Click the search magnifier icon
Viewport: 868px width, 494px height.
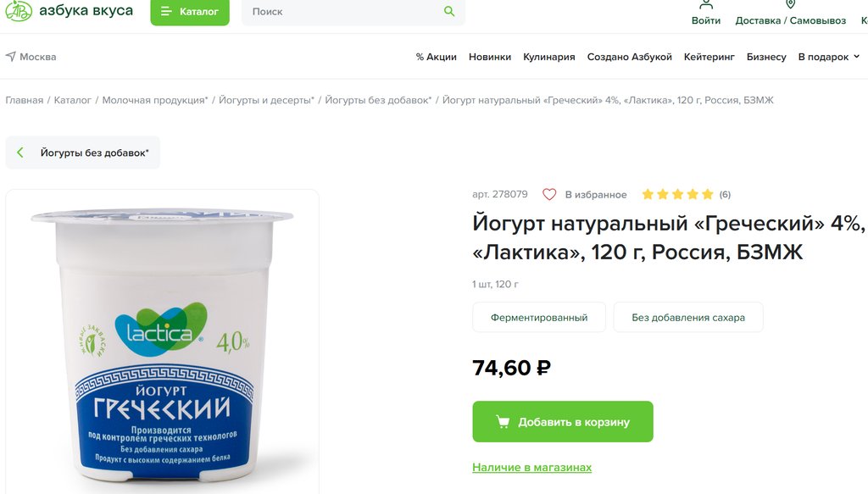pyautogui.click(x=449, y=11)
